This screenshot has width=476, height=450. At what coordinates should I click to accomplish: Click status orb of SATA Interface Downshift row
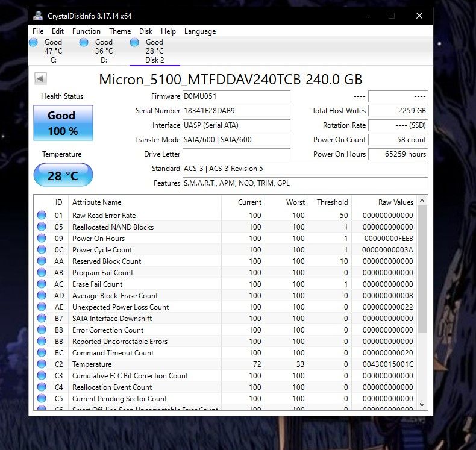coord(42,318)
